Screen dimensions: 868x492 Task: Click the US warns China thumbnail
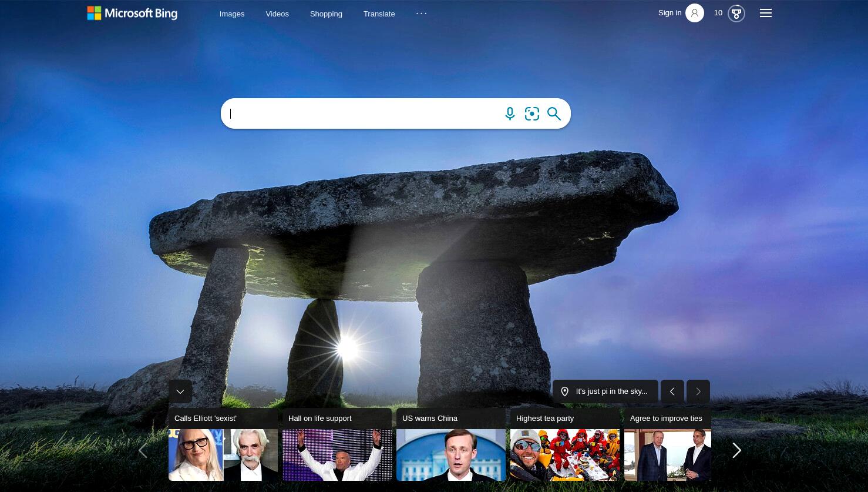(451, 455)
